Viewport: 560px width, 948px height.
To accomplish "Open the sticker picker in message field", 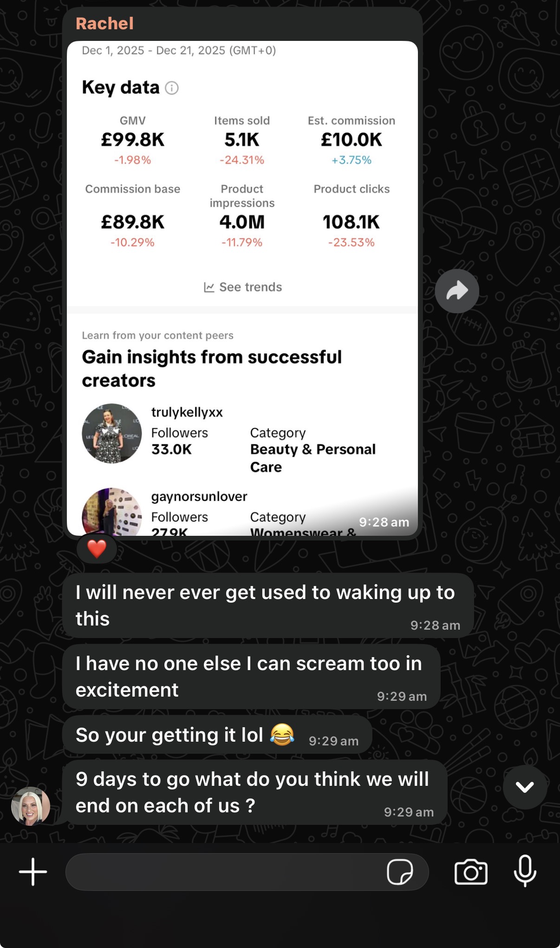I will (399, 872).
